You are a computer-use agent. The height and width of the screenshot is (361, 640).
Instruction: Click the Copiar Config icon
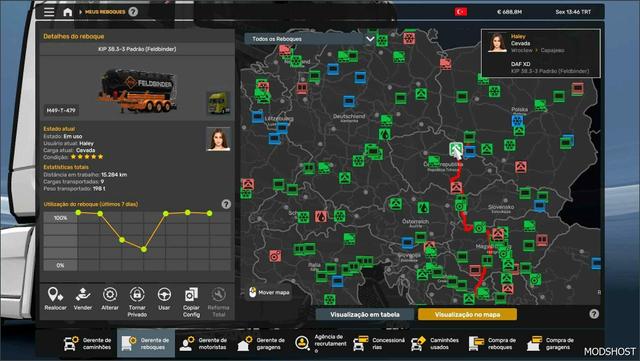pos(191,294)
